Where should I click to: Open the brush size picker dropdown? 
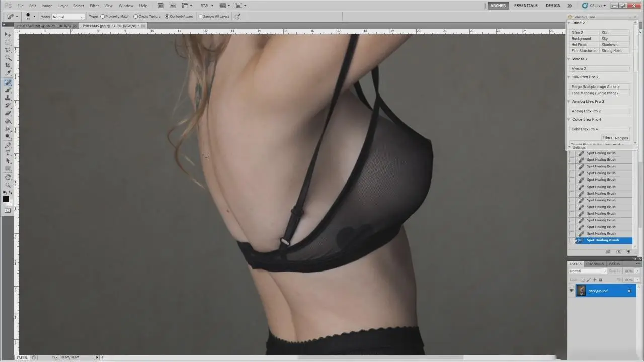click(x=34, y=17)
